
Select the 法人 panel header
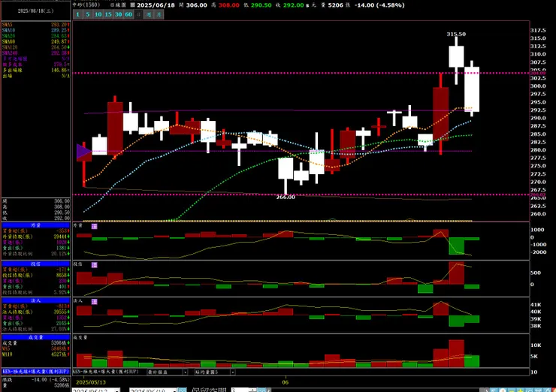(x=36, y=300)
